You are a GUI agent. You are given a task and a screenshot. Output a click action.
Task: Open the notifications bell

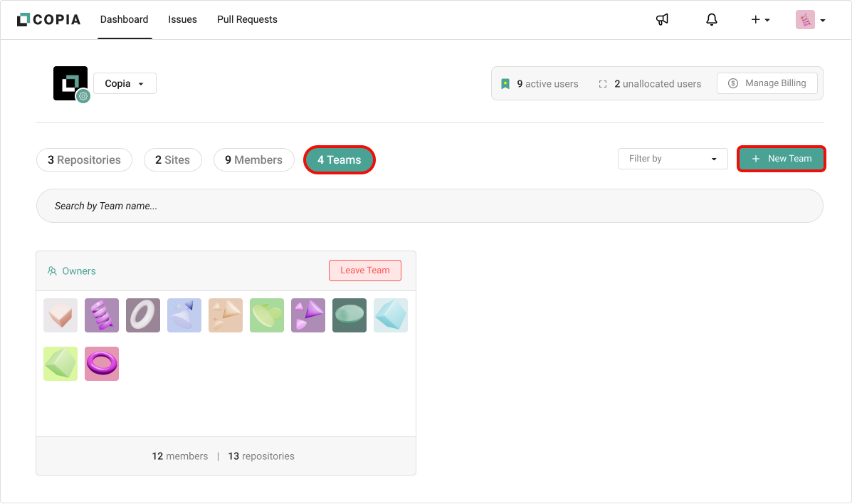point(711,20)
